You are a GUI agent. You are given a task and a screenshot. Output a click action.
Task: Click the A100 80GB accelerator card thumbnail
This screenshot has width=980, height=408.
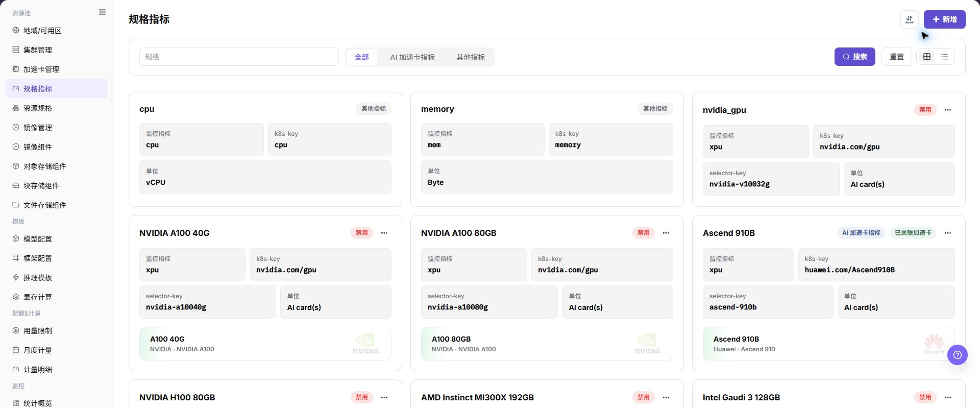pyautogui.click(x=547, y=344)
